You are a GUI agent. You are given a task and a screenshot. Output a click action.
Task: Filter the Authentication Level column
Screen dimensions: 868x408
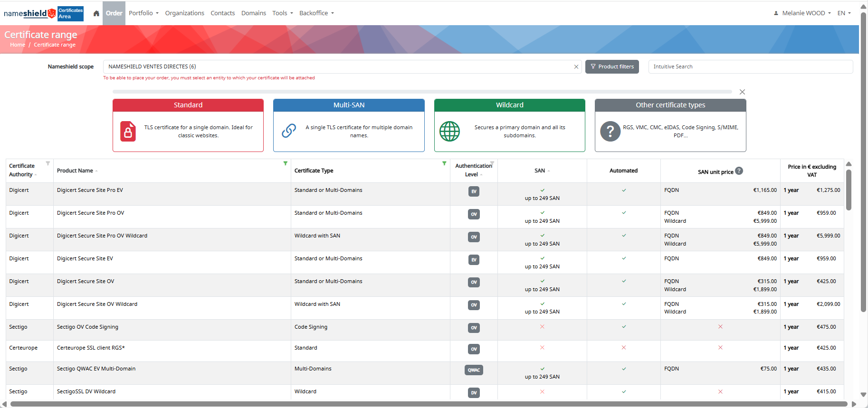492,163
